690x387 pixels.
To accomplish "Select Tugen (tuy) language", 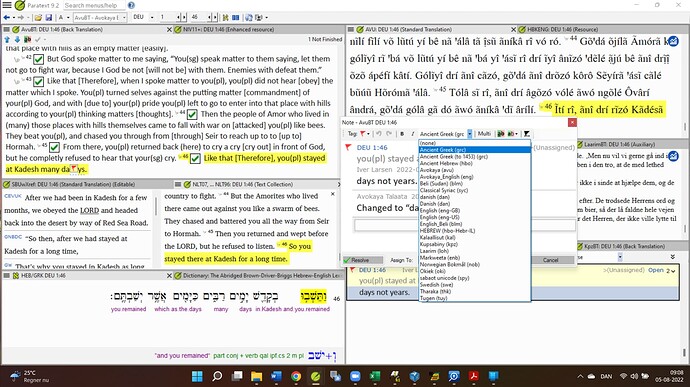I will point(474,298).
